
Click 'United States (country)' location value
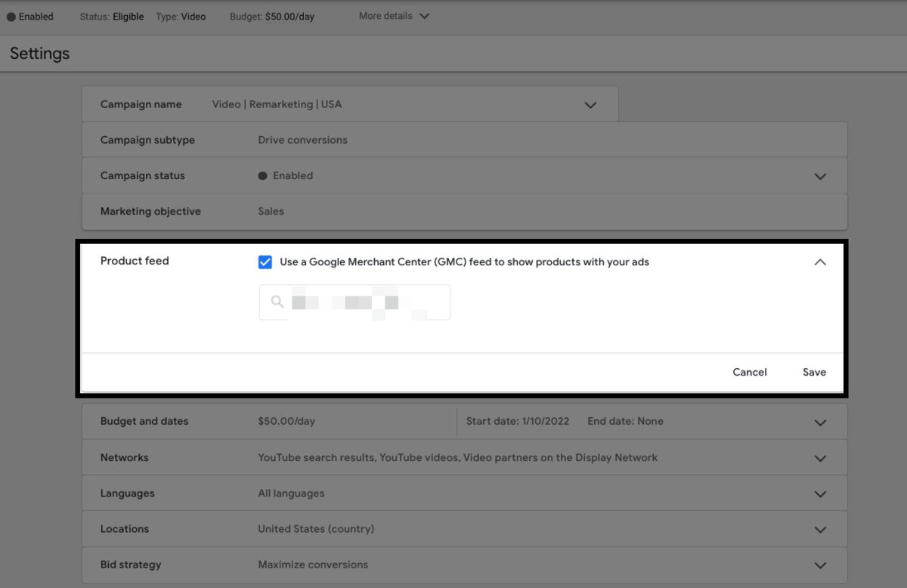pos(316,528)
